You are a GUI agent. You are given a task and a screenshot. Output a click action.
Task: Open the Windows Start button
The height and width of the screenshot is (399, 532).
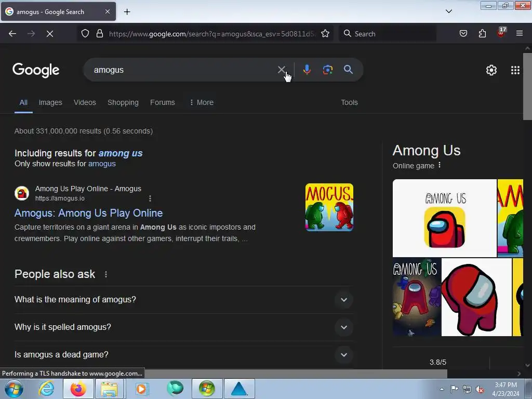(14, 389)
